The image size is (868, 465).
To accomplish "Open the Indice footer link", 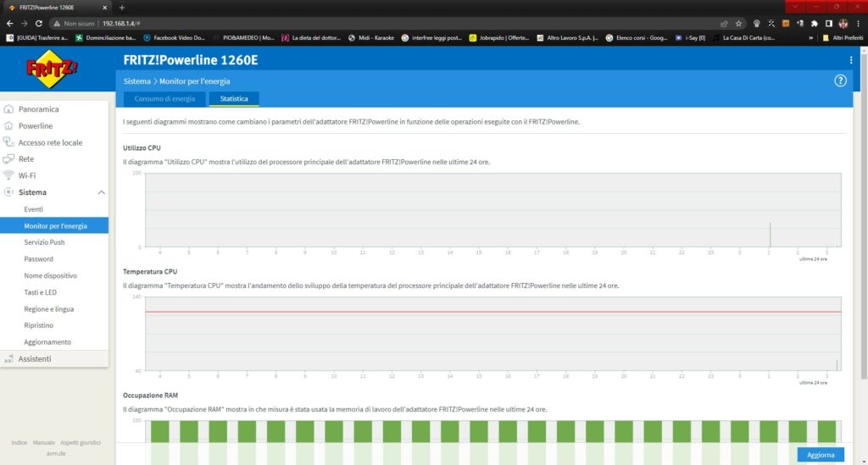I will coord(19,442).
